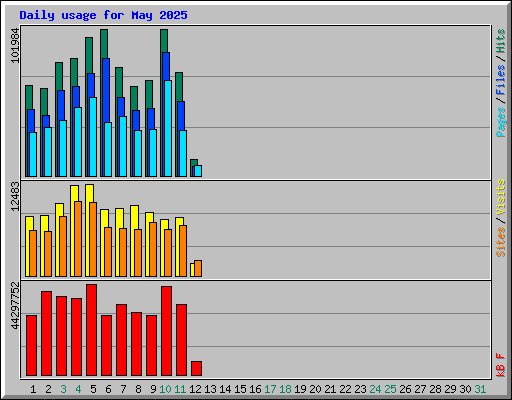
Task: Click day 23 on the x-axis
Action: [x=360, y=389]
